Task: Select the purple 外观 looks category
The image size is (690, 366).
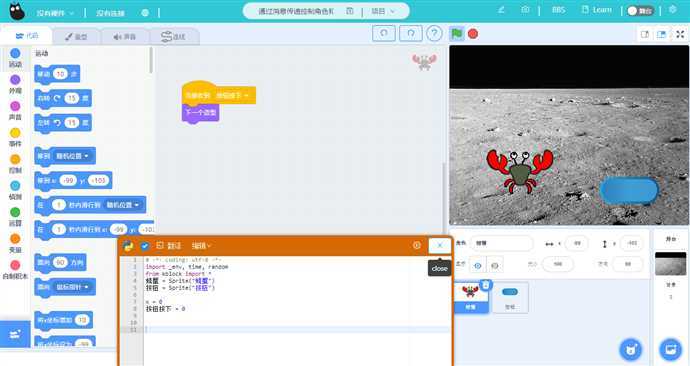Action: [x=15, y=84]
